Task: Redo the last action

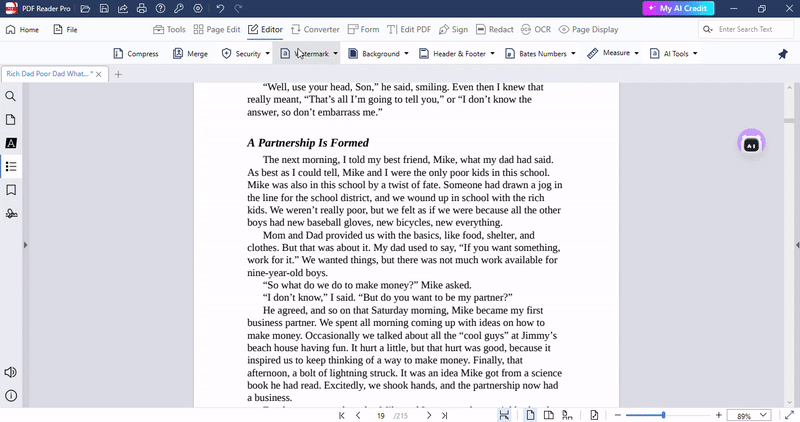Action: click(238, 9)
